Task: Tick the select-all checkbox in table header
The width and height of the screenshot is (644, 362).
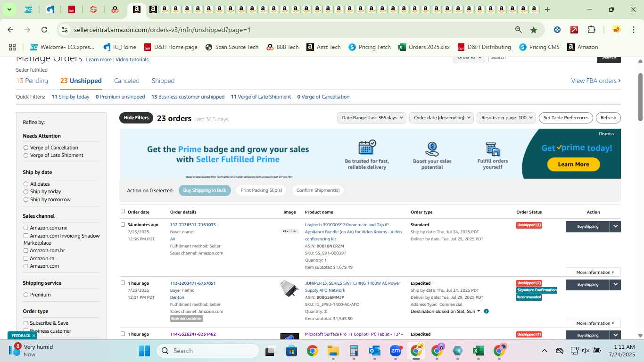Action: 123,211
